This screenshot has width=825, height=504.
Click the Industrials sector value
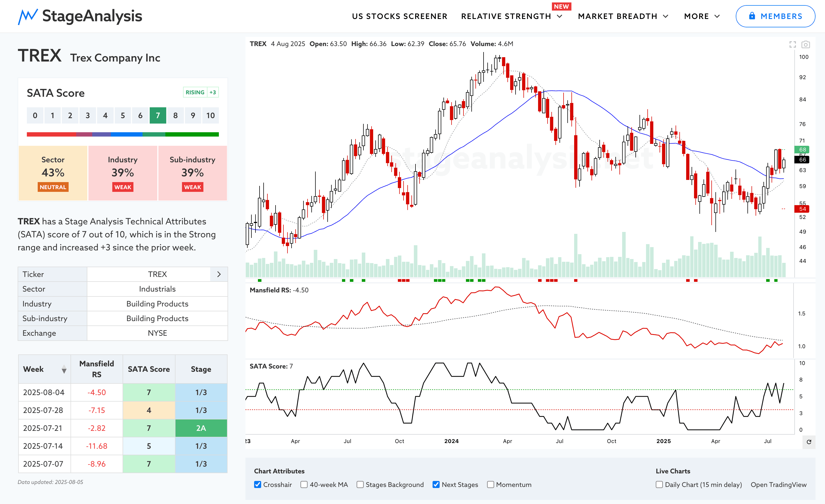tap(157, 289)
